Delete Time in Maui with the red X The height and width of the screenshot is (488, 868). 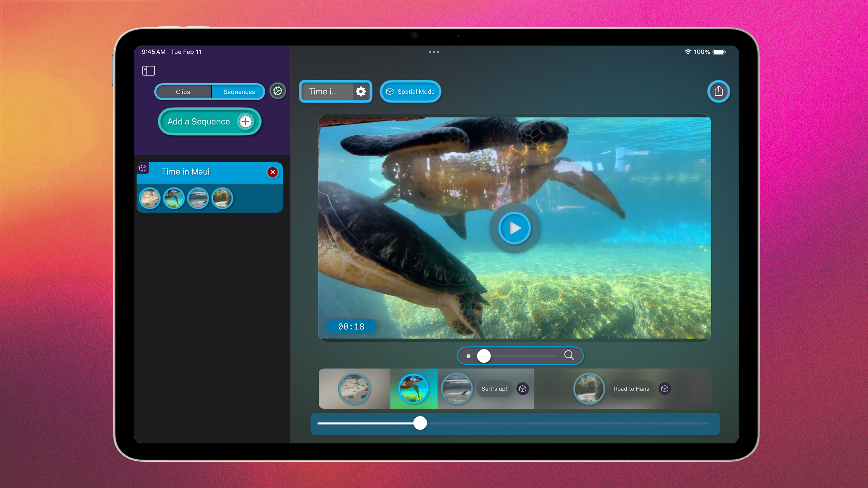point(273,172)
